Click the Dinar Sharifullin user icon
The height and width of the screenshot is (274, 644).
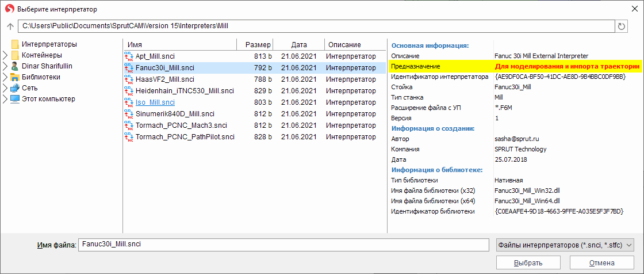click(15, 66)
